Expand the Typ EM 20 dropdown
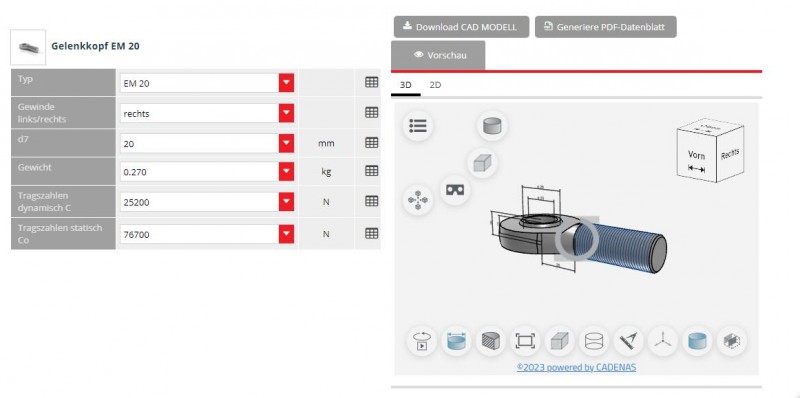Screen dimensions: 800x398 (286, 83)
